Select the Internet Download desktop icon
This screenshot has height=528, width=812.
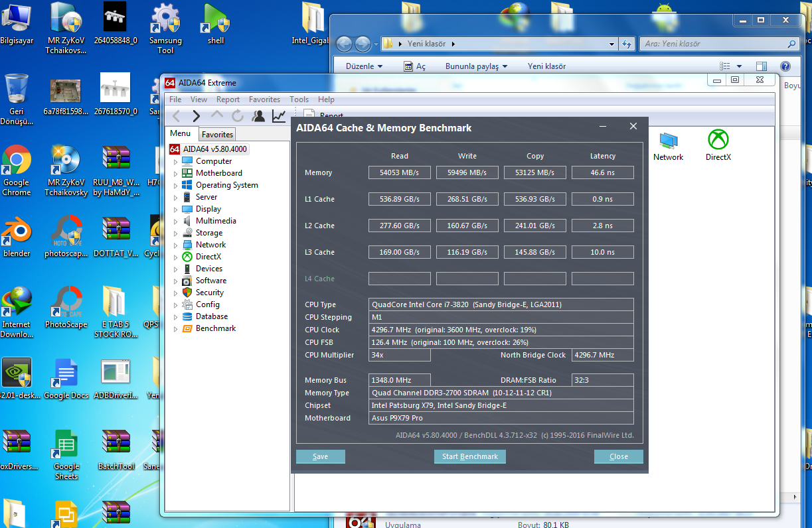[17, 312]
